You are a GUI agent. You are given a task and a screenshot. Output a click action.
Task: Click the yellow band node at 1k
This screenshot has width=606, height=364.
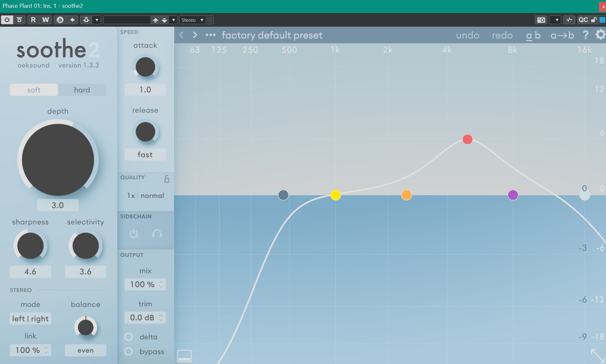335,195
